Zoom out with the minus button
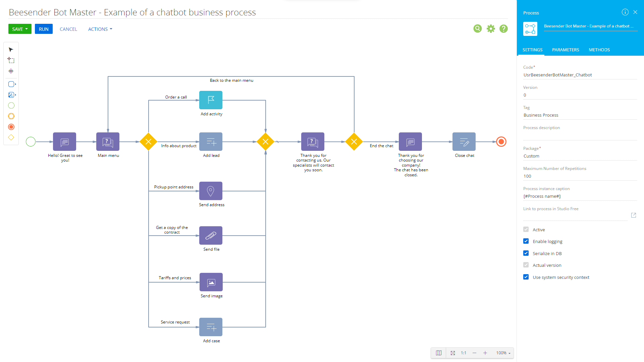644x362 pixels. point(474,353)
